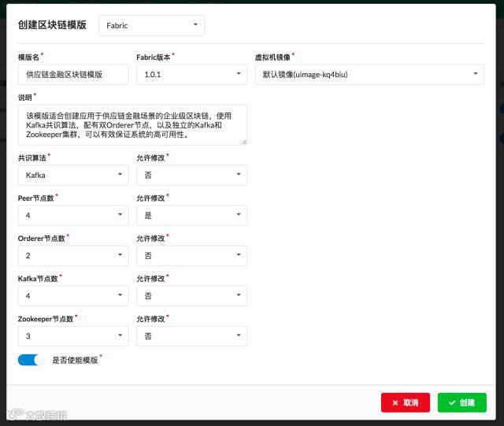Open 允许修改 dropdown next to 共识算法
Image resolution: width=504 pixels, height=426 pixels.
coord(191,176)
